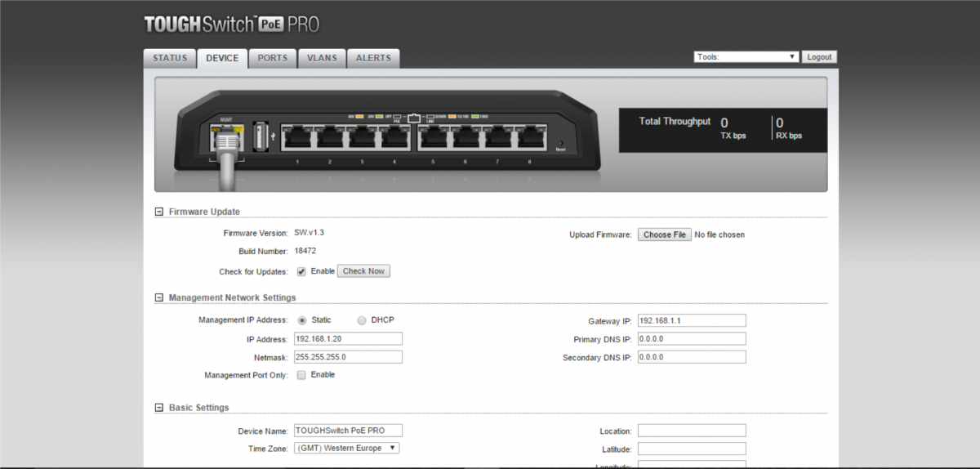
Task: Switch to the PORTS tab
Action: pos(272,58)
